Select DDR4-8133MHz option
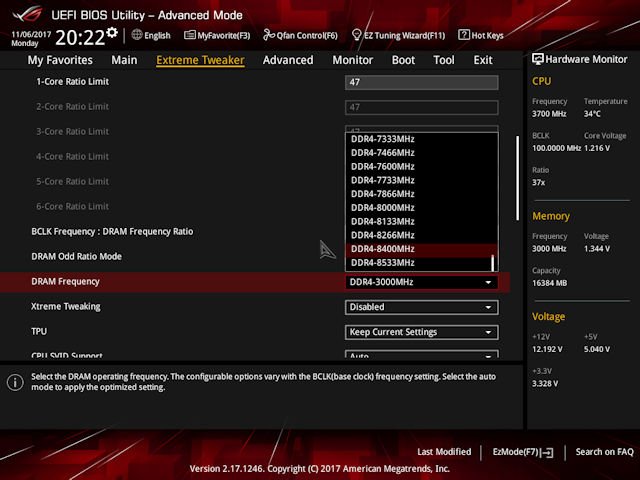Screen dimensions: 640x480 tap(421, 222)
